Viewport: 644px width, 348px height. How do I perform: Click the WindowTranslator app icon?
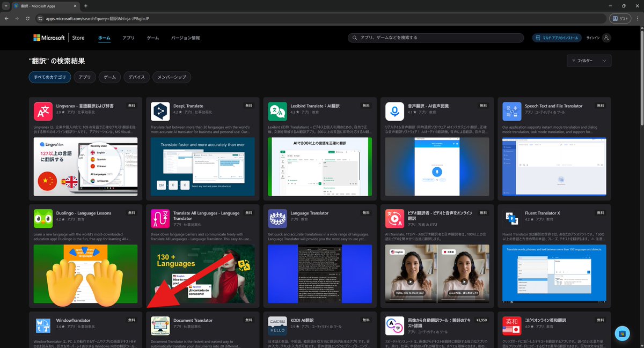(x=43, y=325)
